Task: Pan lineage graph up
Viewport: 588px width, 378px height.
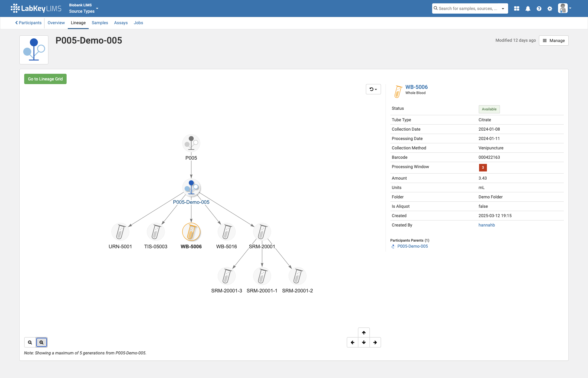Action: [364, 333]
